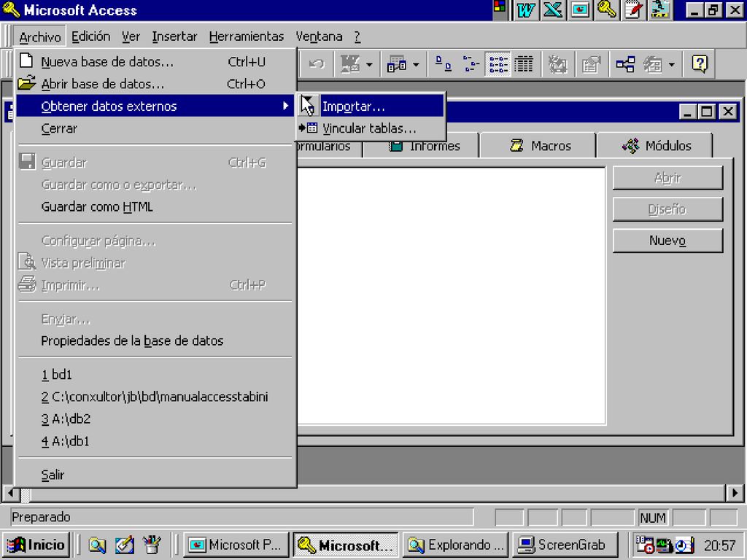Open the Edición menu
Viewport: 747px width, 560px height.
click(x=90, y=36)
